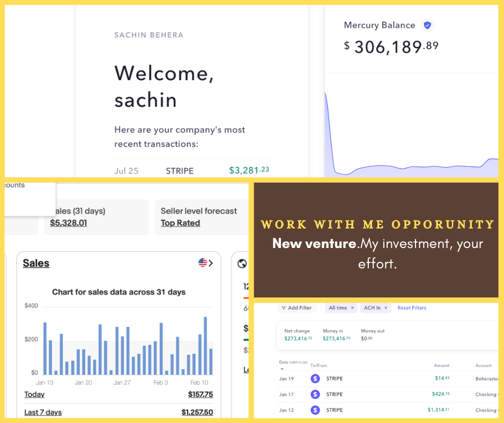504x423 pixels.
Task: Click the US flag icon in Sales card
Action: (x=203, y=262)
